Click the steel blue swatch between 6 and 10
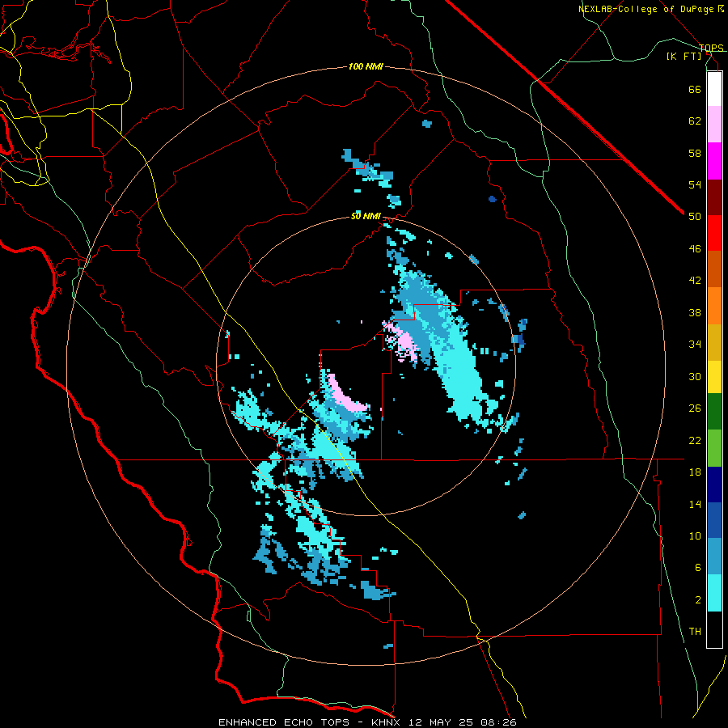728x728 pixels. [x=714, y=557]
